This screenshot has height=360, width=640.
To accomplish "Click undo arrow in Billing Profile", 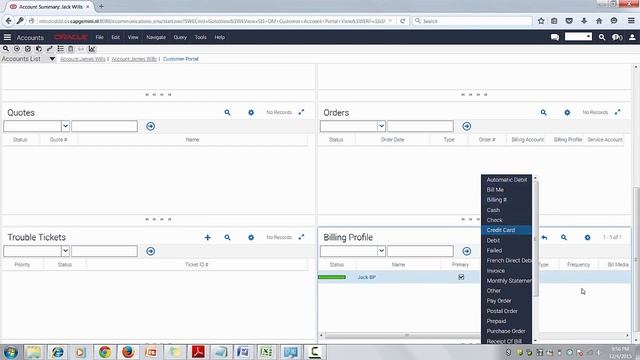I will [x=544, y=237].
